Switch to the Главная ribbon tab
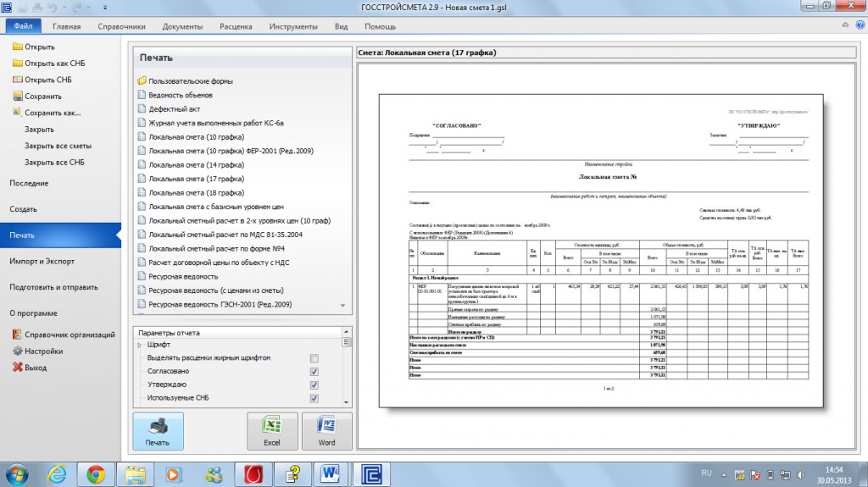The width and height of the screenshot is (868, 487). pos(66,26)
